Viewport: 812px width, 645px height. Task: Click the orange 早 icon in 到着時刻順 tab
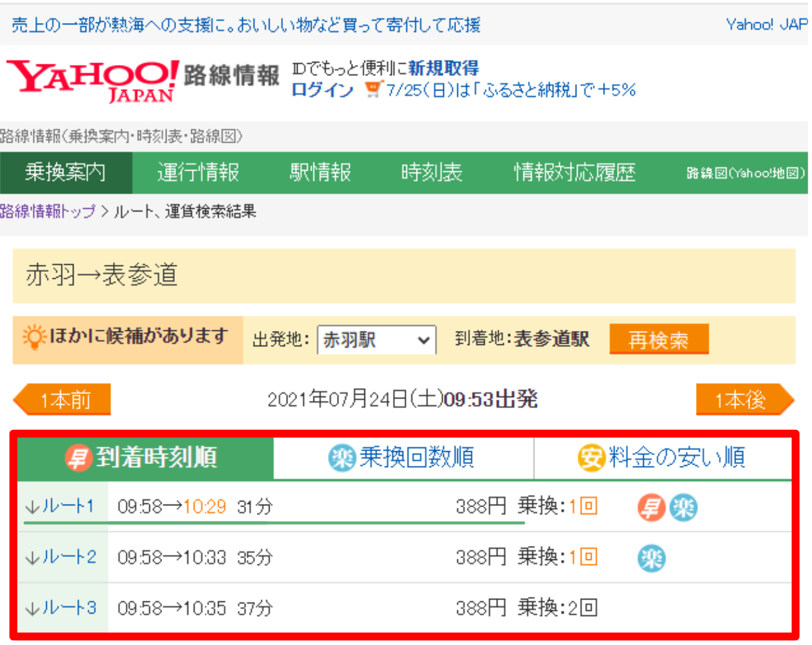click(x=78, y=457)
